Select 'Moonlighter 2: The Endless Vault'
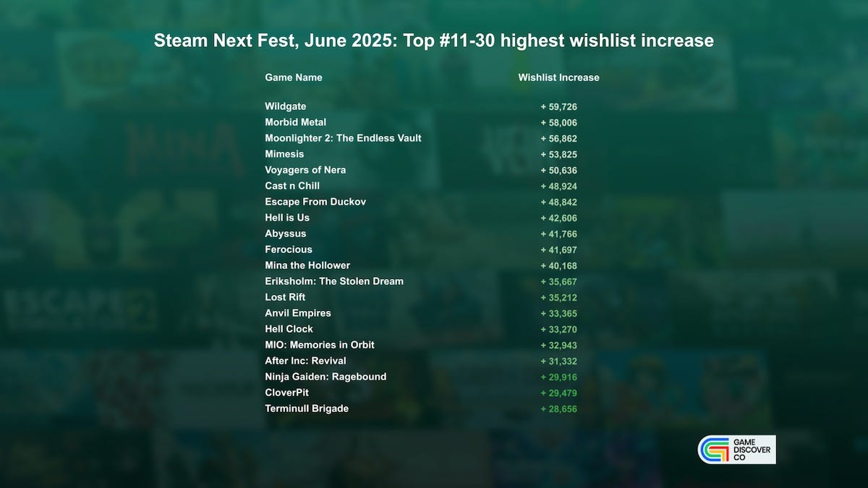 [343, 138]
